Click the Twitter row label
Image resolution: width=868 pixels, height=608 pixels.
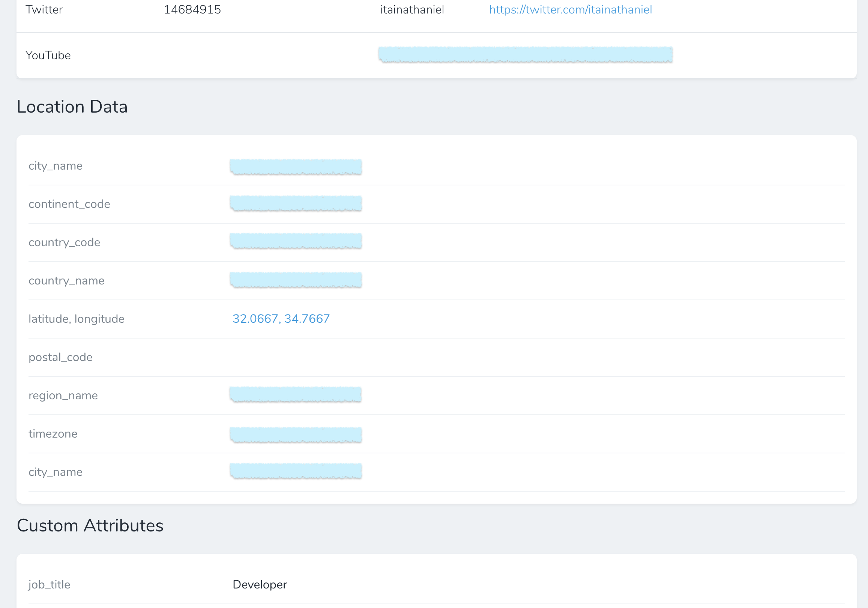point(44,9)
